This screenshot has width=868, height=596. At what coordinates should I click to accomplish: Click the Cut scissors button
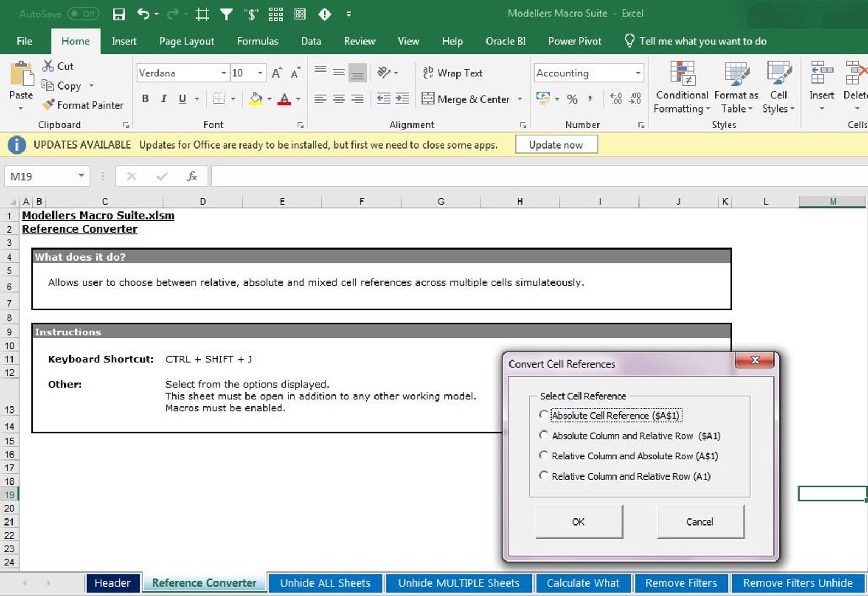point(58,66)
